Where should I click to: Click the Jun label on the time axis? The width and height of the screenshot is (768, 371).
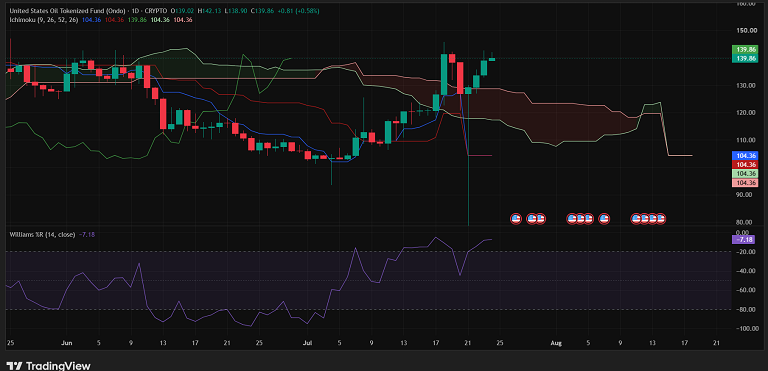coord(67,343)
